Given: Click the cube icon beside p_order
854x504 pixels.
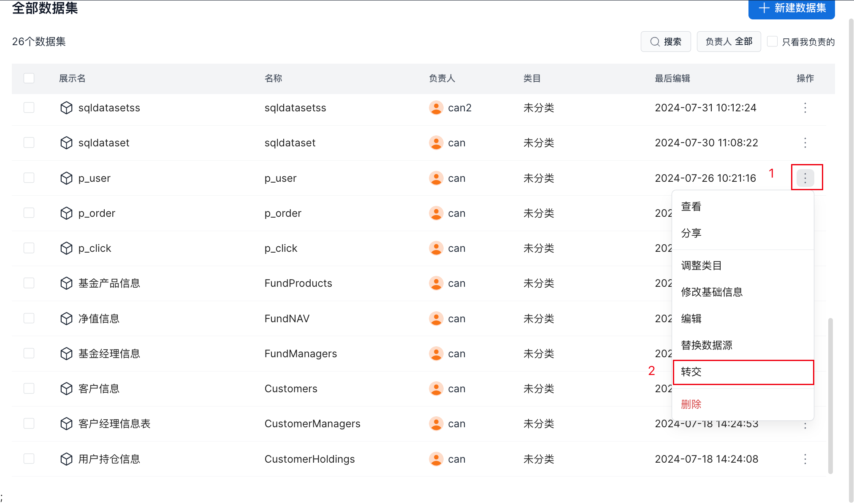Looking at the screenshot, I should [66, 213].
